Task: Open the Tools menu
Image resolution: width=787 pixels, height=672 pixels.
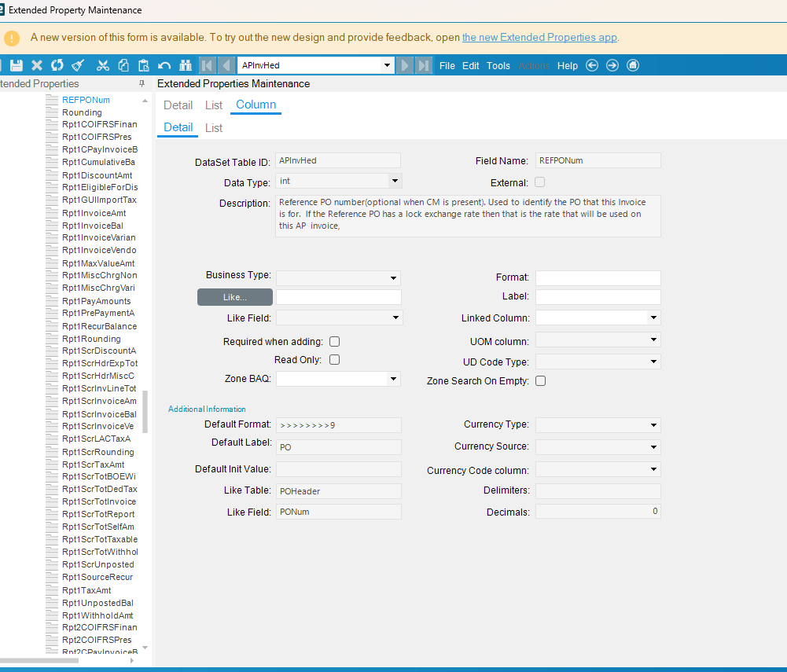Action: tap(498, 66)
